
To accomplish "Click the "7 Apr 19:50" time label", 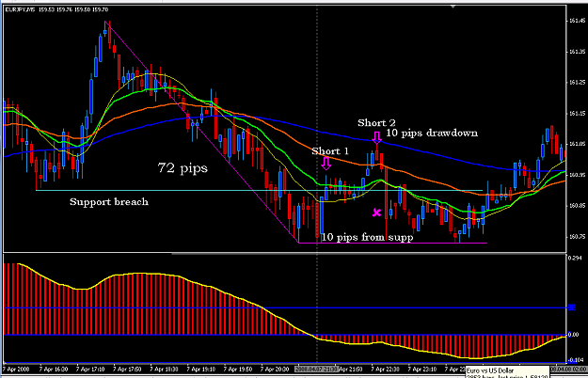I will point(238,369).
